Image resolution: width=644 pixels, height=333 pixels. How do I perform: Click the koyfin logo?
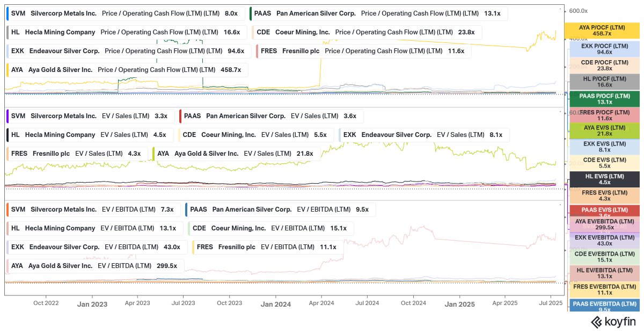613,322
